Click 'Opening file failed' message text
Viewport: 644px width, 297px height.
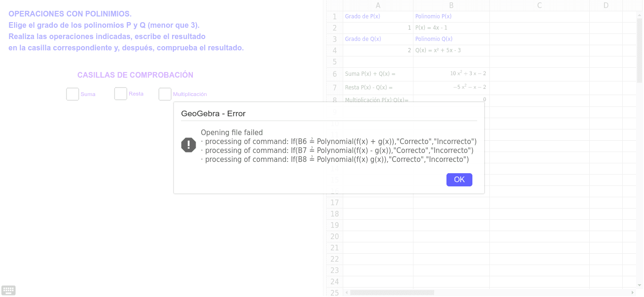pyautogui.click(x=232, y=133)
